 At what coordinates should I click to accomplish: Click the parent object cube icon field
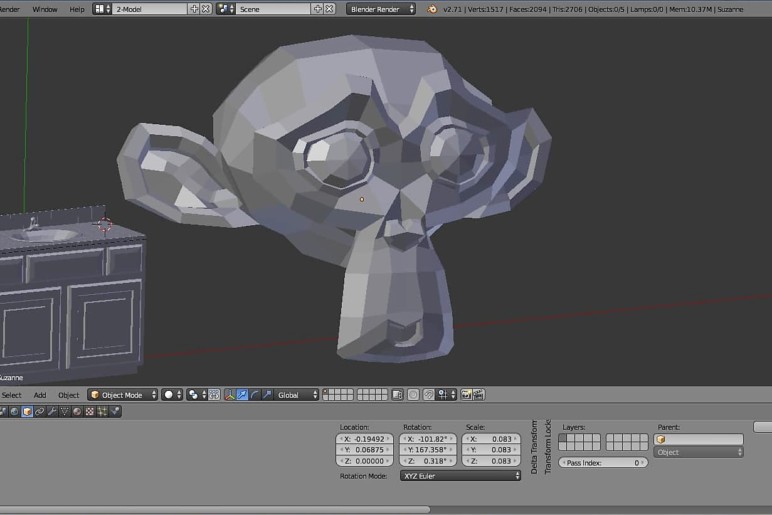[698, 439]
